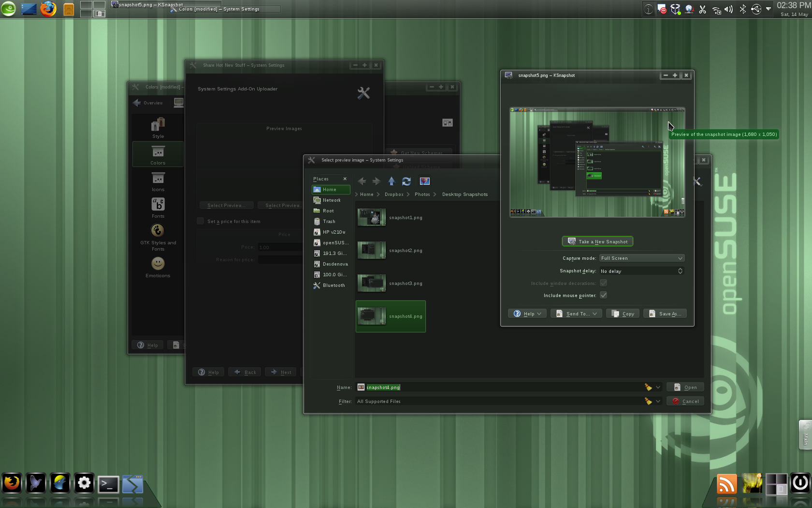Open the Bluetooth tray icon
This screenshot has width=812, height=508.
pyautogui.click(x=742, y=9)
